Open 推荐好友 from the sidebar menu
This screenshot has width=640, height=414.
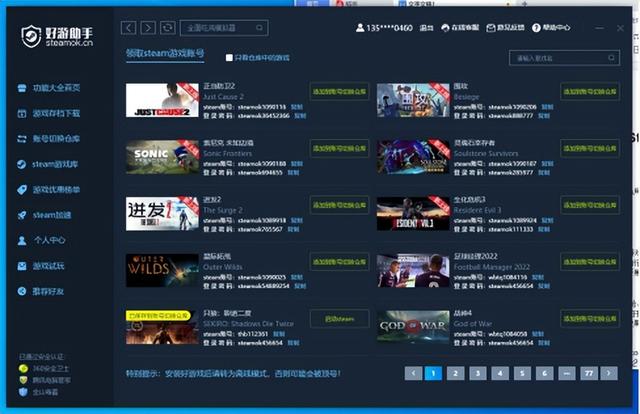(48, 292)
